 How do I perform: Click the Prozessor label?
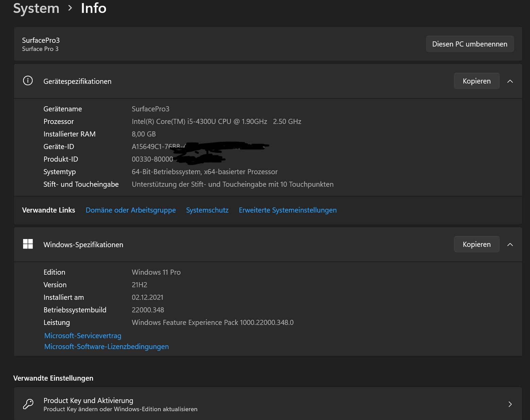(58, 122)
